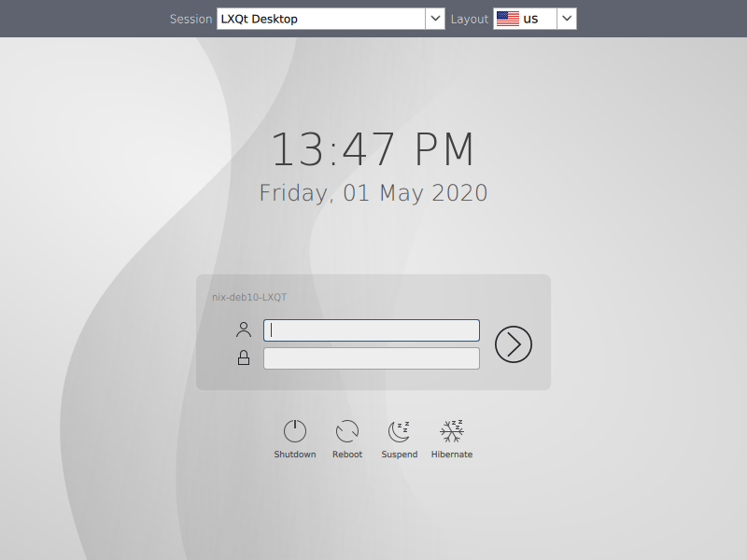Click the Shutdown power icon
747x560 pixels.
(x=295, y=431)
